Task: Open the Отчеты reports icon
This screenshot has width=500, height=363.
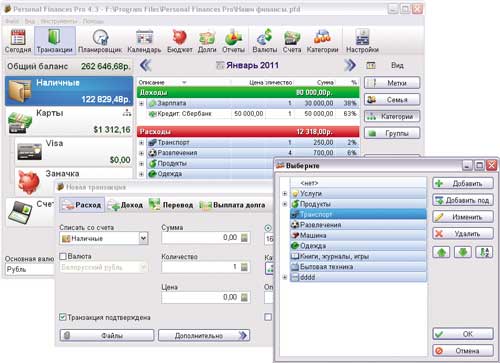Action: [233, 41]
